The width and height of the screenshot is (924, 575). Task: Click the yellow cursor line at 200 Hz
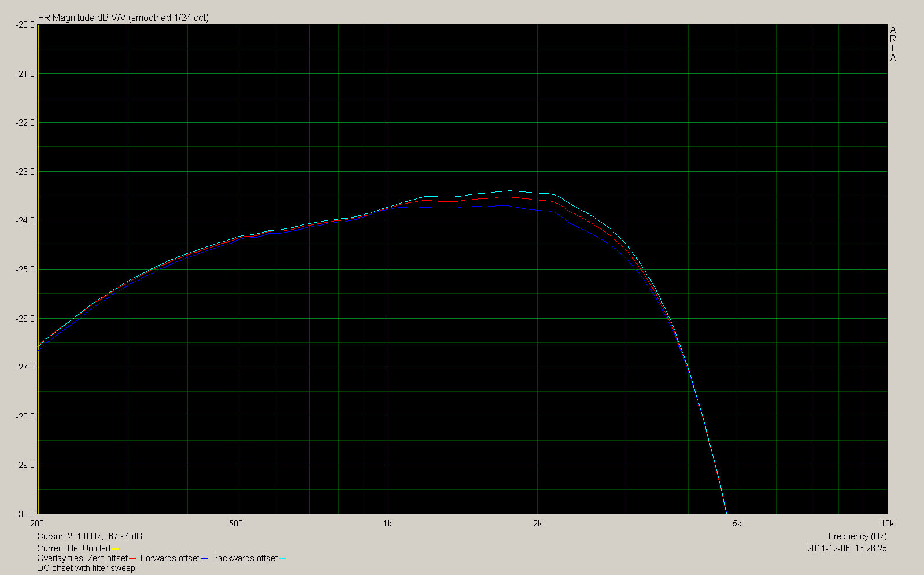[38, 269]
